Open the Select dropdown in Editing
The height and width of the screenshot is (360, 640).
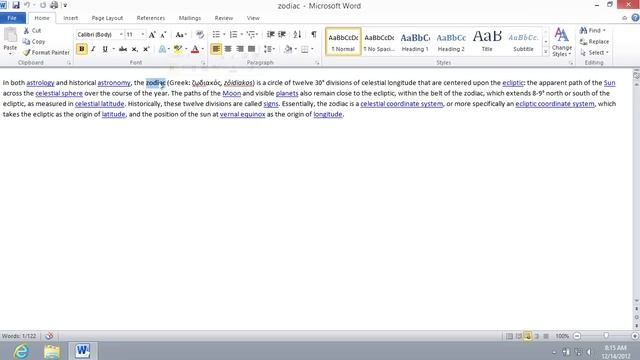point(594,53)
